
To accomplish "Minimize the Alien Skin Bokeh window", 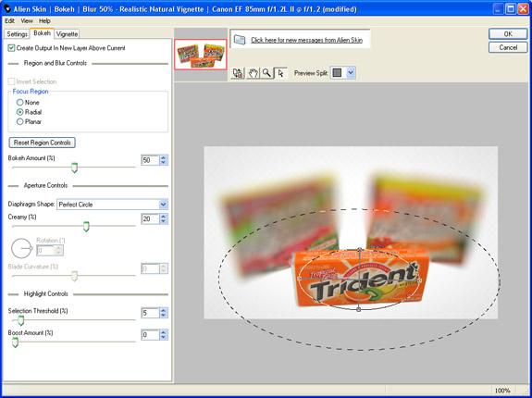I will tap(498, 9).
